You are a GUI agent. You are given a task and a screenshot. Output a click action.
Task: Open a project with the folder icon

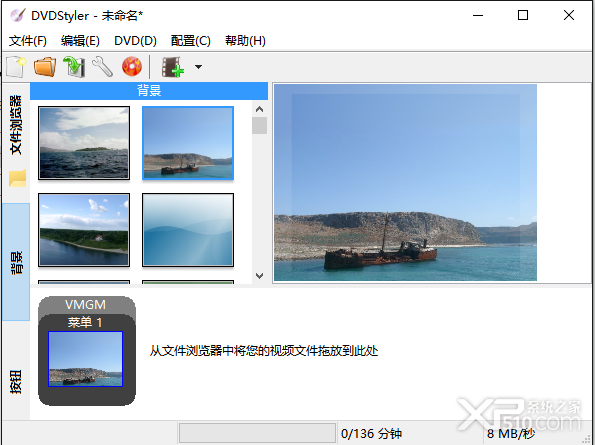point(45,67)
